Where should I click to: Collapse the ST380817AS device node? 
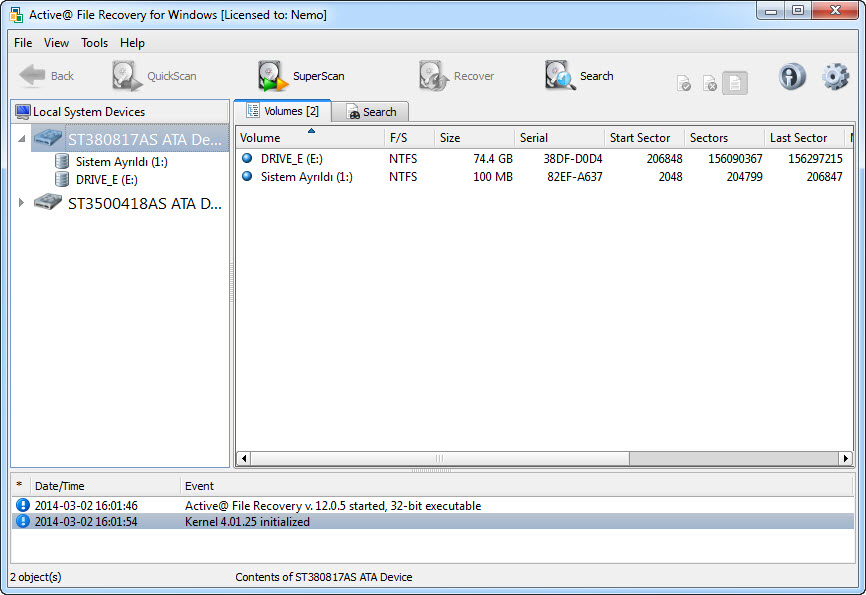pyautogui.click(x=22, y=139)
